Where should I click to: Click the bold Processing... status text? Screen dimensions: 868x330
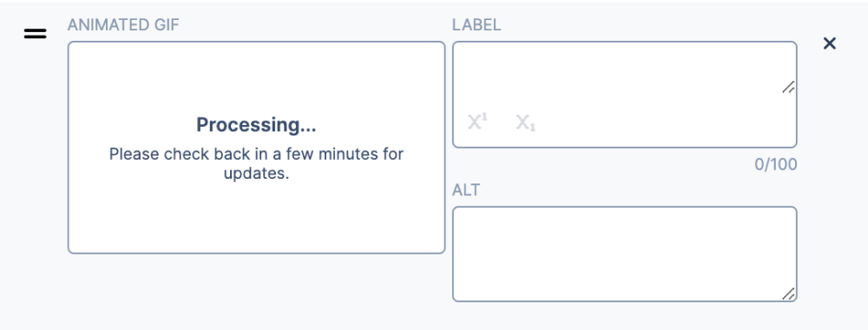256,125
